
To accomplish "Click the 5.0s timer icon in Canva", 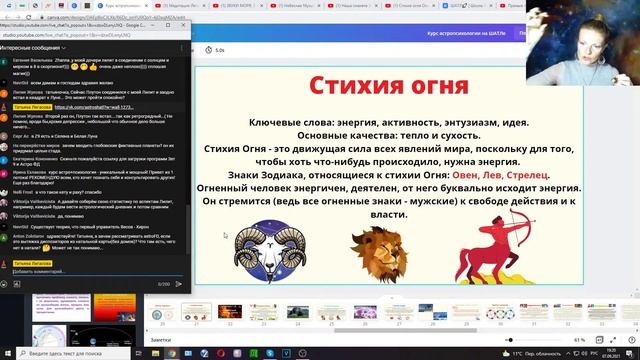I will point(209,50).
